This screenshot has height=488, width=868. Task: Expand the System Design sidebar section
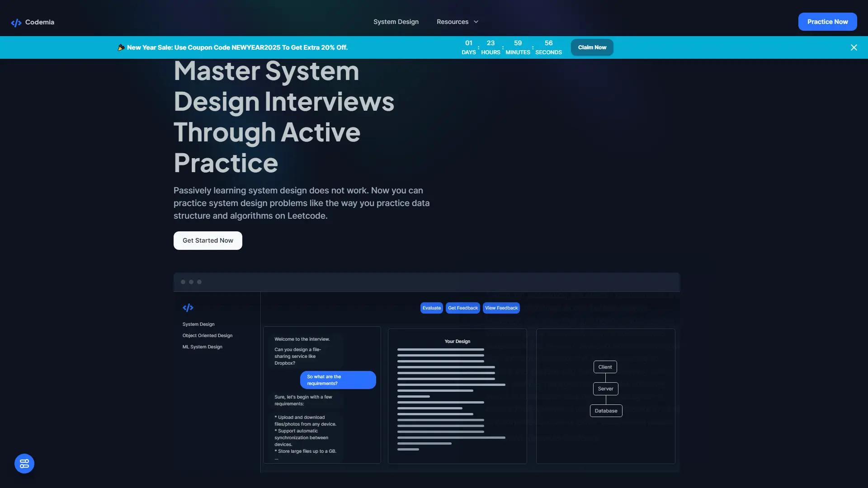click(x=198, y=324)
